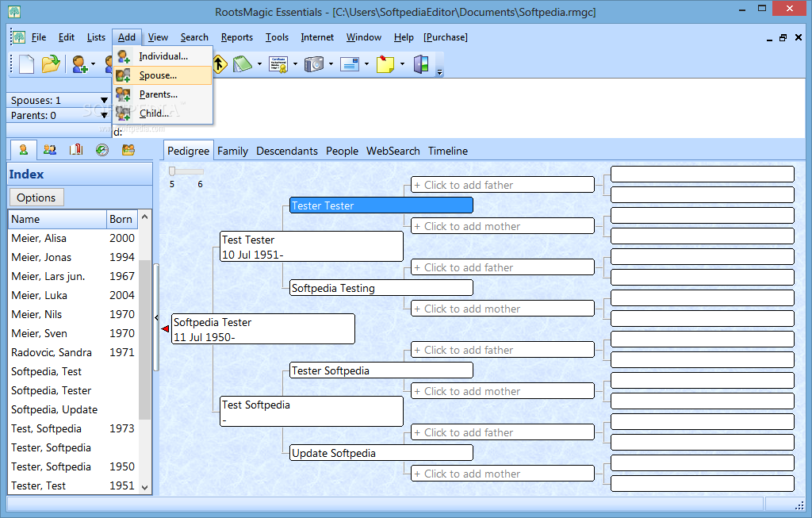Select the Test Tester pedigree box
The width and height of the screenshot is (812, 518).
pos(312,247)
